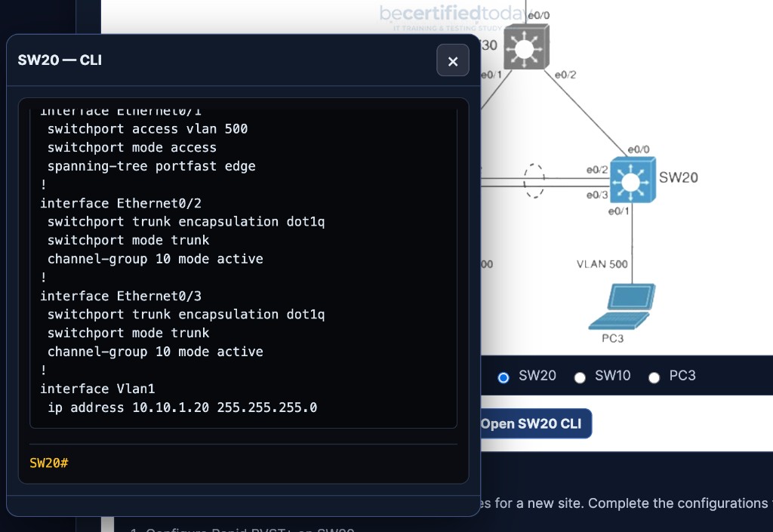Close the SW20 CLI dialog
This screenshot has height=532, width=773.
453,60
